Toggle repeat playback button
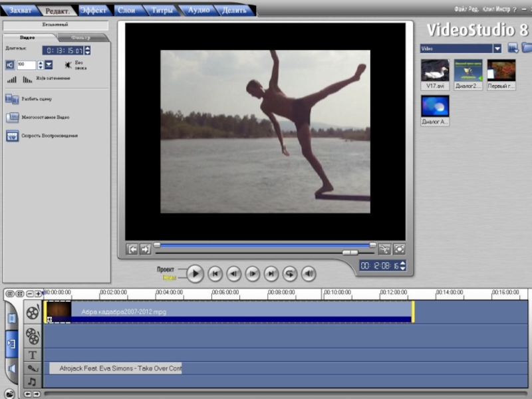 290,273
